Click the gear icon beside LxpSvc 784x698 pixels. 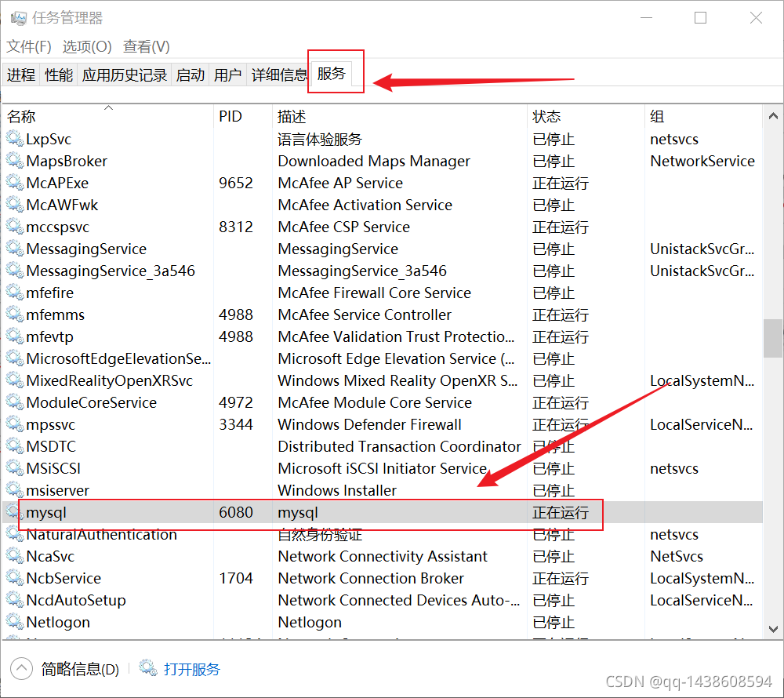coord(14,139)
